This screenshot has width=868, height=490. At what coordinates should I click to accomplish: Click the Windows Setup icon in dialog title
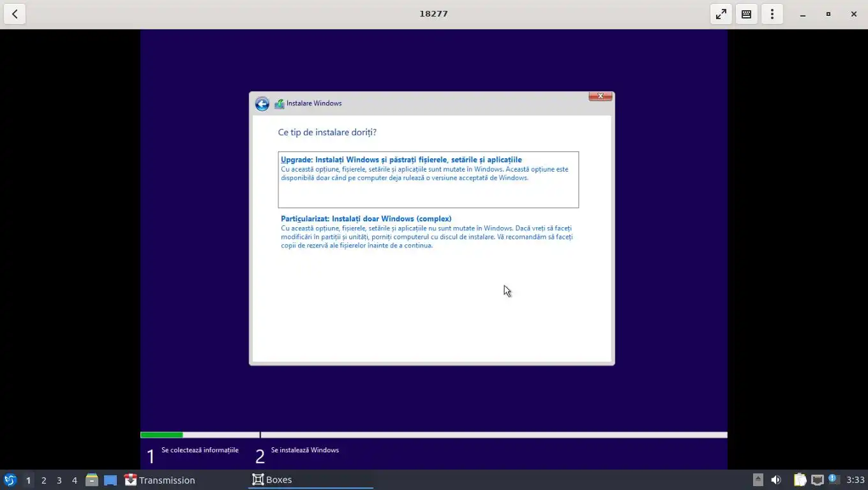point(279,103)
